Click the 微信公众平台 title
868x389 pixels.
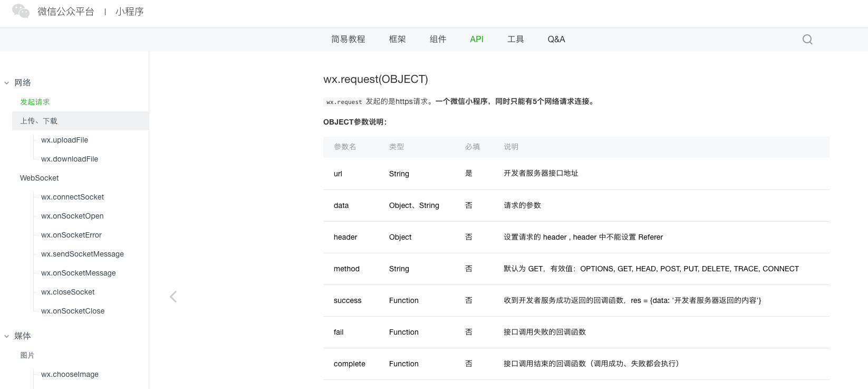pyautogui.click(x=65, y=12)
